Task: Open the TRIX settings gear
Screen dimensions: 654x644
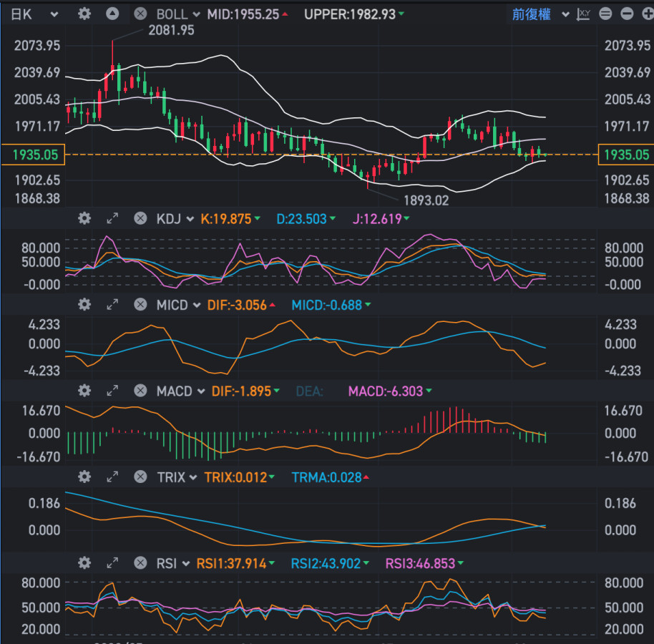Action: pyautogui.click(x=84, y=477)
